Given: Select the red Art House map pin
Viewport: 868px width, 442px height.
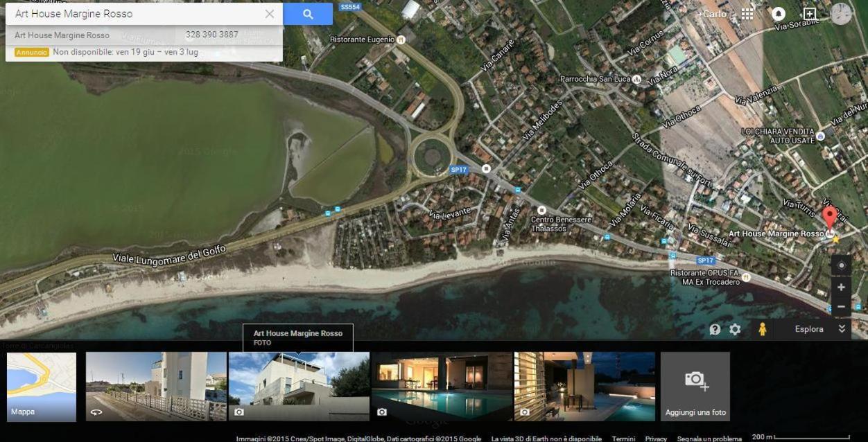Looking at the screenshot, I should click(x=829, y=217).
